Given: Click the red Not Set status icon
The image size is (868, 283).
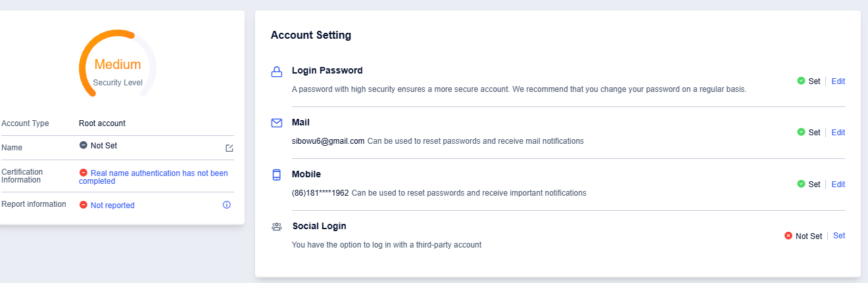Looking at the screenshot, I should pos(788,236).
